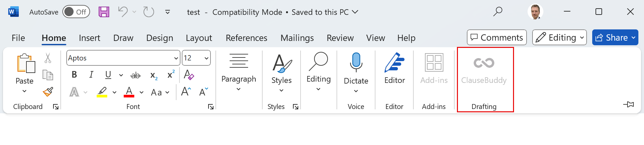Click the Strikethrough text icon

click(x=136, y=75)
